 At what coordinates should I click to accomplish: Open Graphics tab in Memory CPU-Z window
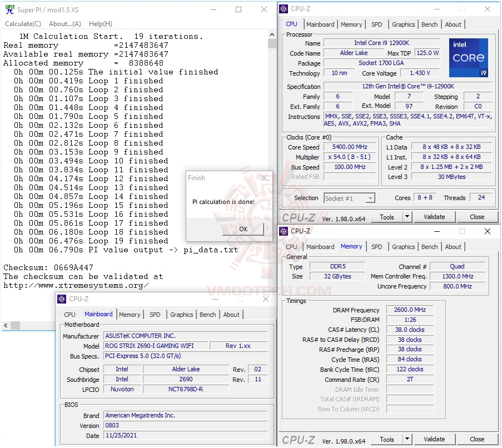[403, 247]
